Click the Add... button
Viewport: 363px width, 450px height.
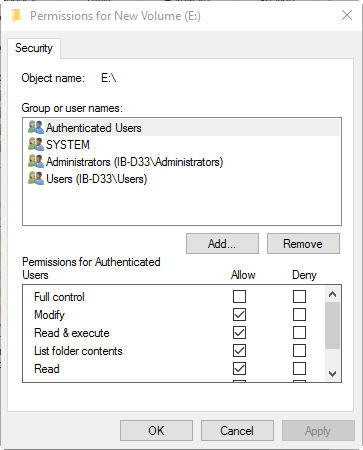tap(222, 244)
